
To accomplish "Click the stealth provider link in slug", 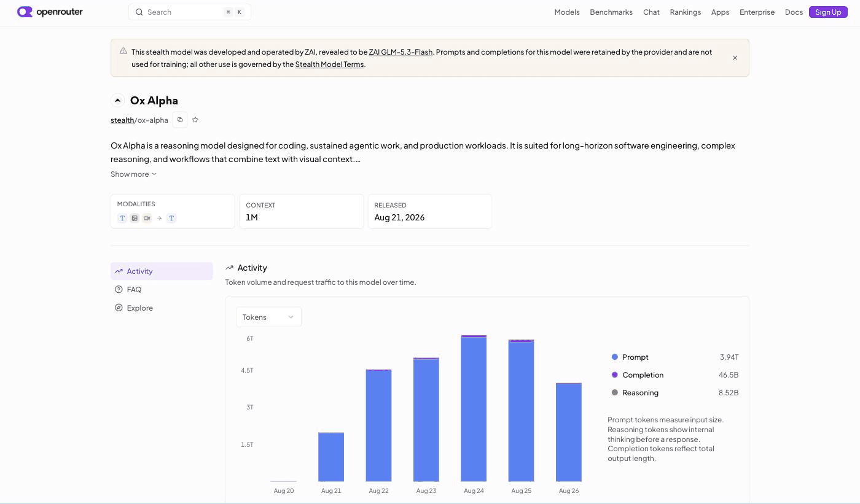I will click(122, 120).
